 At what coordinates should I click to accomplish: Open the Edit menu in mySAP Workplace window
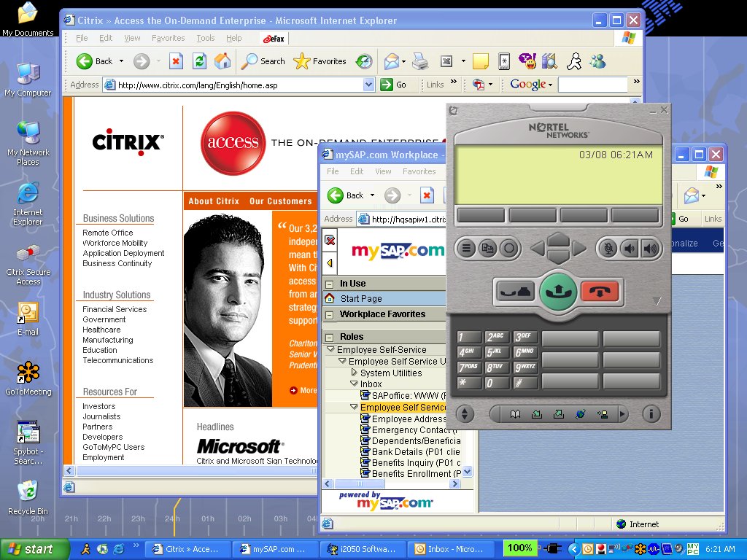pyautogui.click(x=356, y=171)
